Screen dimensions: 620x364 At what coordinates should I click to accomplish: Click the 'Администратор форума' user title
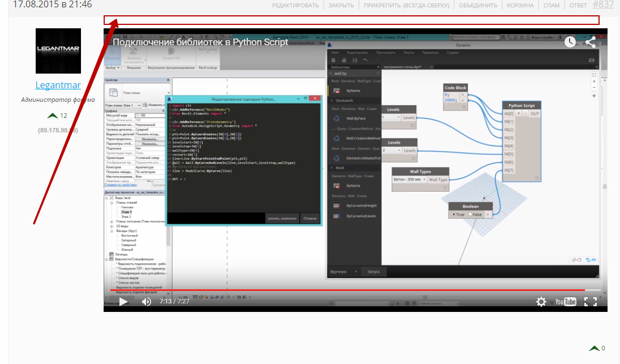(x=58, y=100)
